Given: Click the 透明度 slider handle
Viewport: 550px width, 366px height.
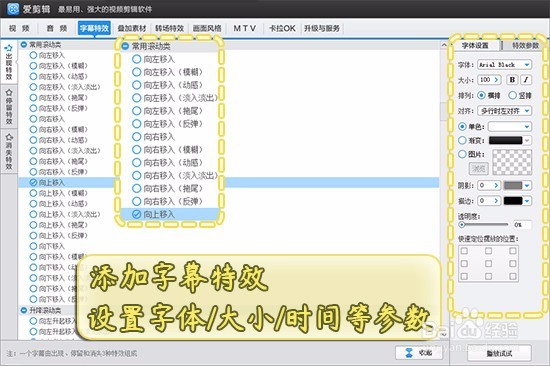Looking at the screenshot, I should tap(462, 224).
